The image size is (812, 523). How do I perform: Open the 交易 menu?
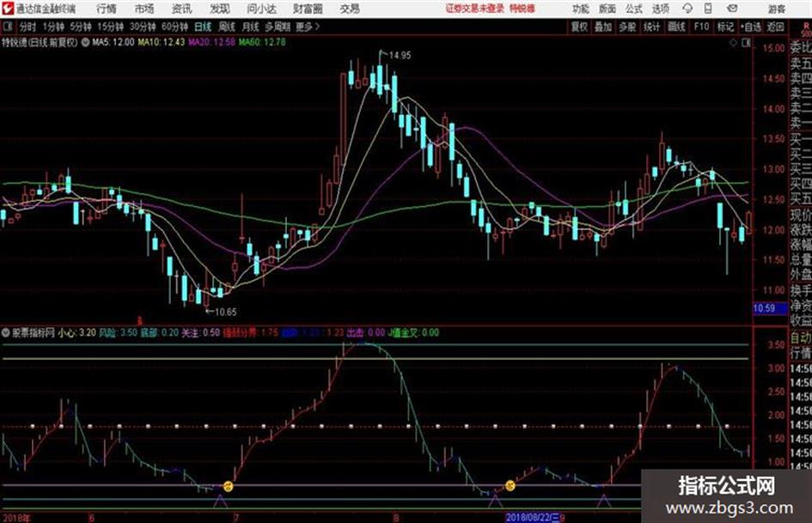350,9
